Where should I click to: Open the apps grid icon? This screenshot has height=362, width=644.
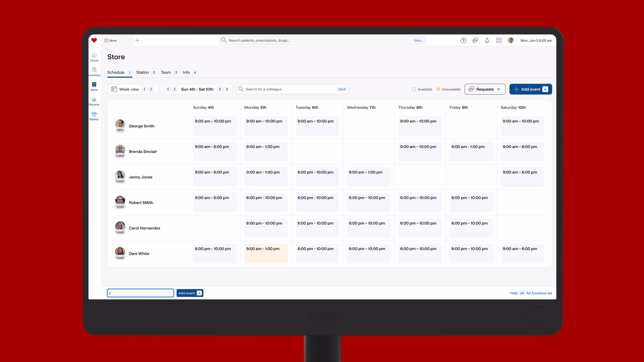coord(499,40)
